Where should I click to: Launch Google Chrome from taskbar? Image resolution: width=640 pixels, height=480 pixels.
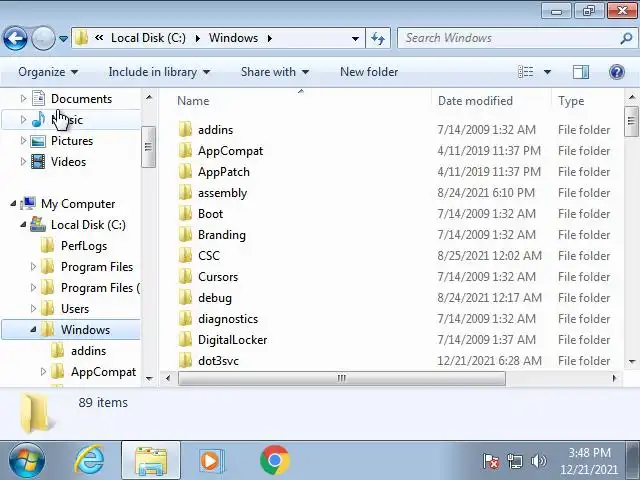coord(275,460)
